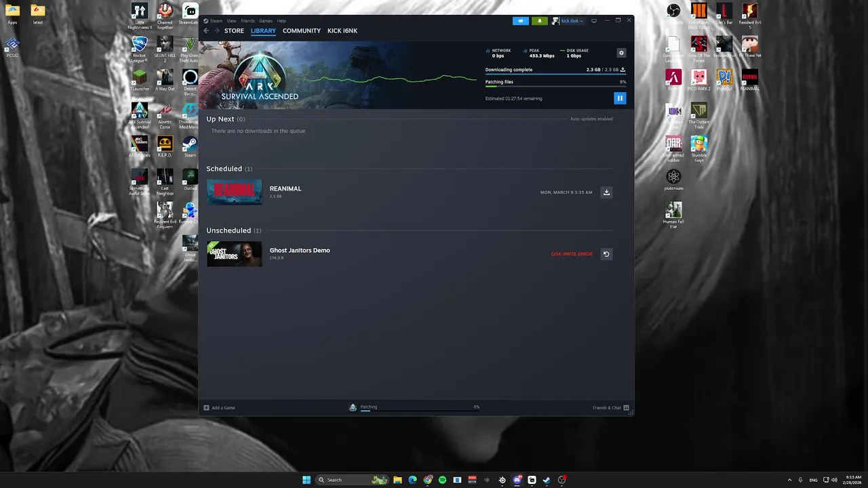Screen dimensions: 868x488
Task: Click the Friends & Chat label
Action: (x=607, y=408)
